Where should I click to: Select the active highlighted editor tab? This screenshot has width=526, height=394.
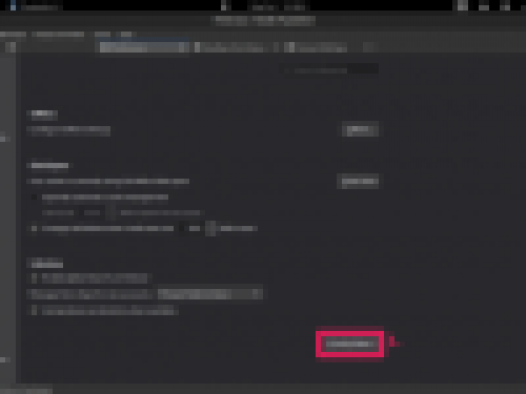(x=144, y=47)
